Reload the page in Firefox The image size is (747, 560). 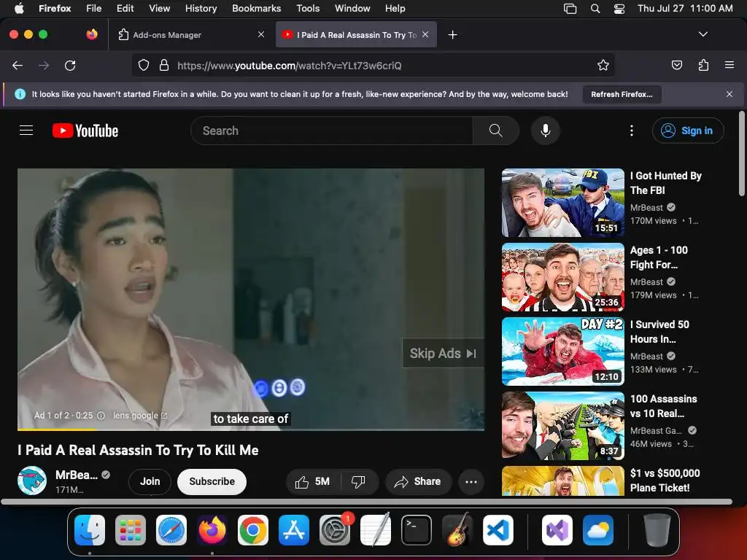click(x=70, y=65)
